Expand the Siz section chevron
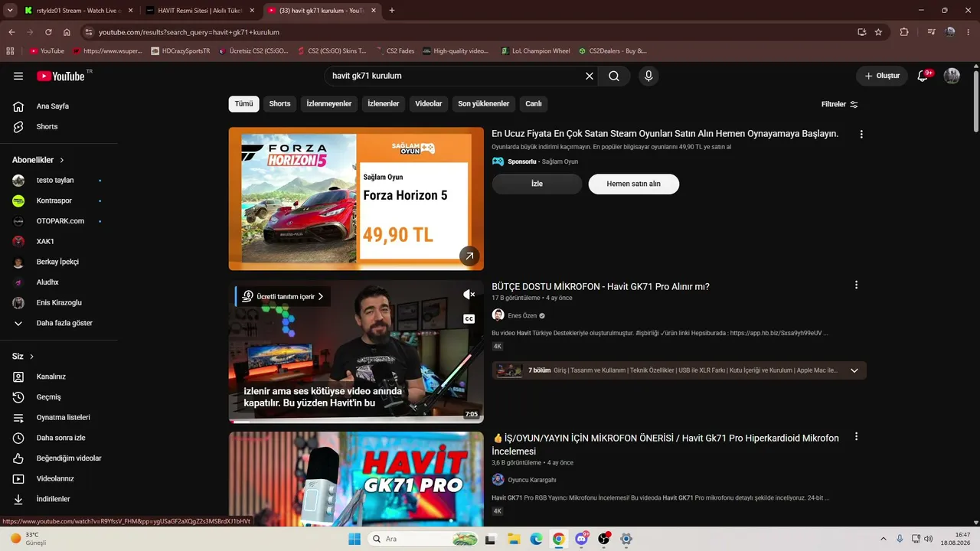Viewport: 980px width, 551px height. [31, 357]
